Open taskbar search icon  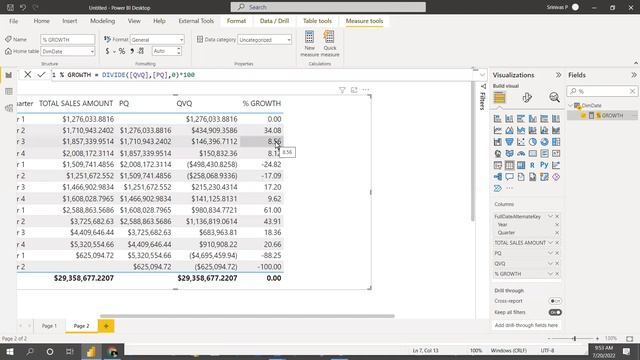tap(30, 351)
